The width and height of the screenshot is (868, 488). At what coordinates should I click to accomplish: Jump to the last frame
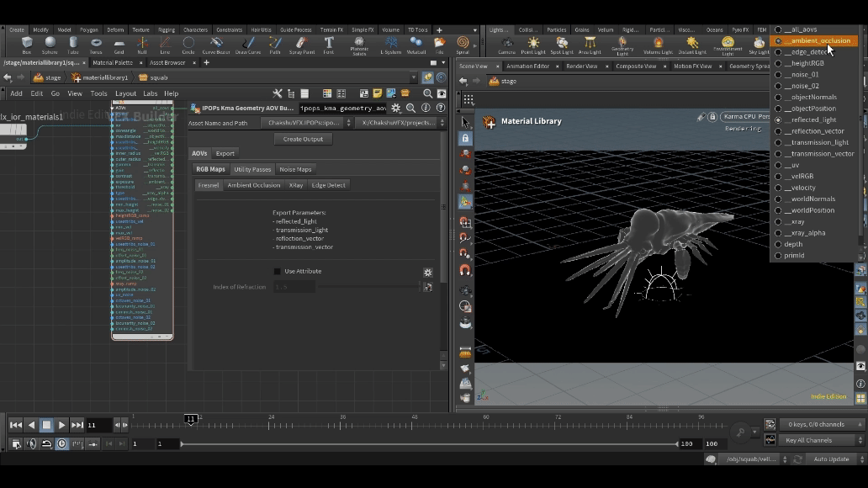coord(77,426)
